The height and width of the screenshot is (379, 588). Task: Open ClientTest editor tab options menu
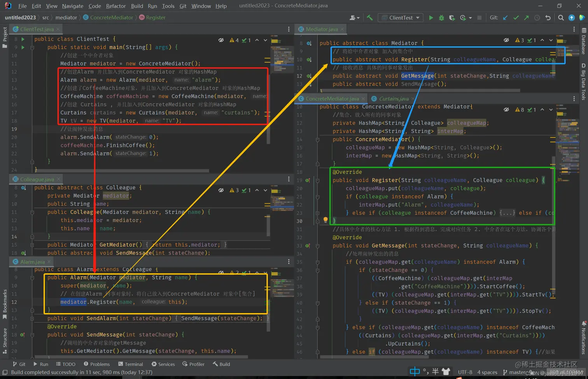coord(289,29)
